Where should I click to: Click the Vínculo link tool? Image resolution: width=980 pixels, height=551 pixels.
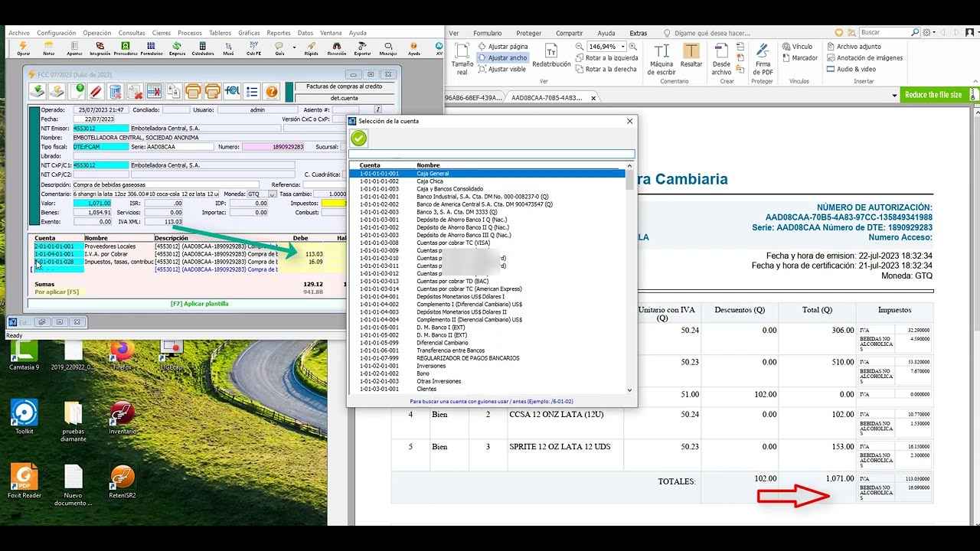tap(796, 47)
